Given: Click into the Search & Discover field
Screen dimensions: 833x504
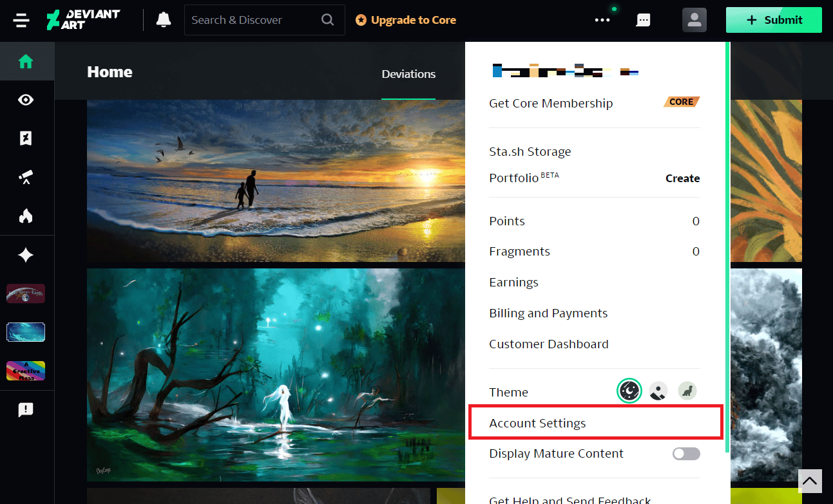Looking at the screenshot, I should pyautogui.click(x=254, y=20).
